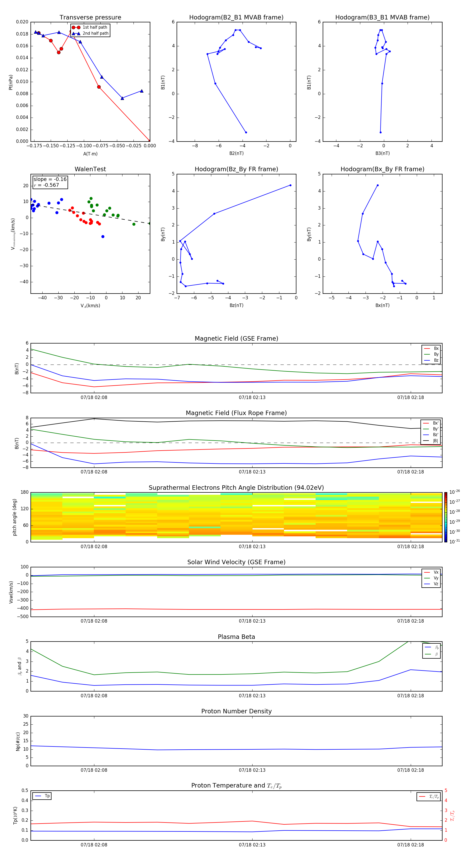Click the Plasma Beta legend box
Viewport: 473px width, 868px height.
click(x=431, y=651)
